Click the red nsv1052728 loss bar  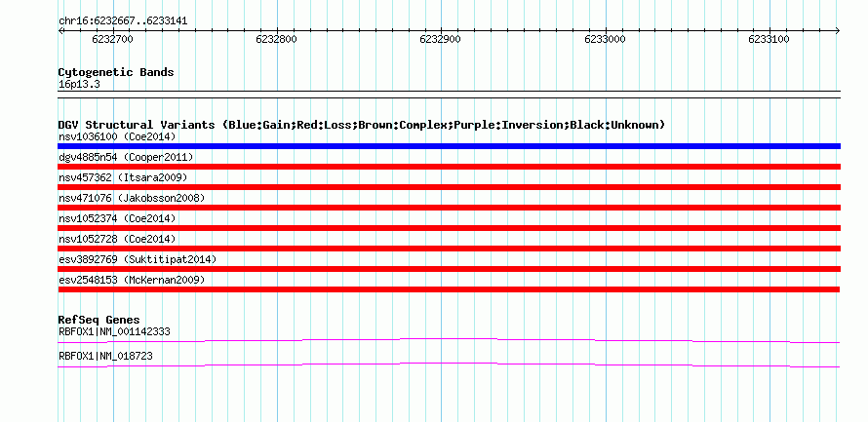[x=449, y=249]
